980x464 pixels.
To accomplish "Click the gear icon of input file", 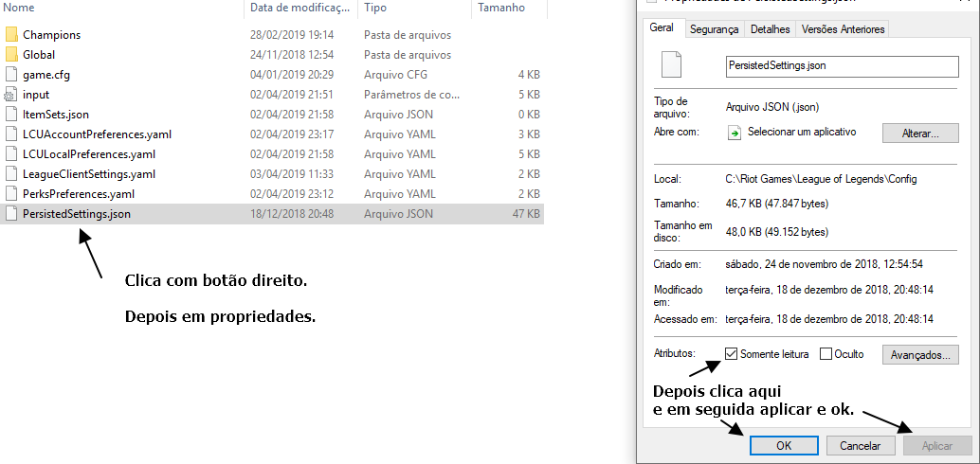I will coord(10,95).
